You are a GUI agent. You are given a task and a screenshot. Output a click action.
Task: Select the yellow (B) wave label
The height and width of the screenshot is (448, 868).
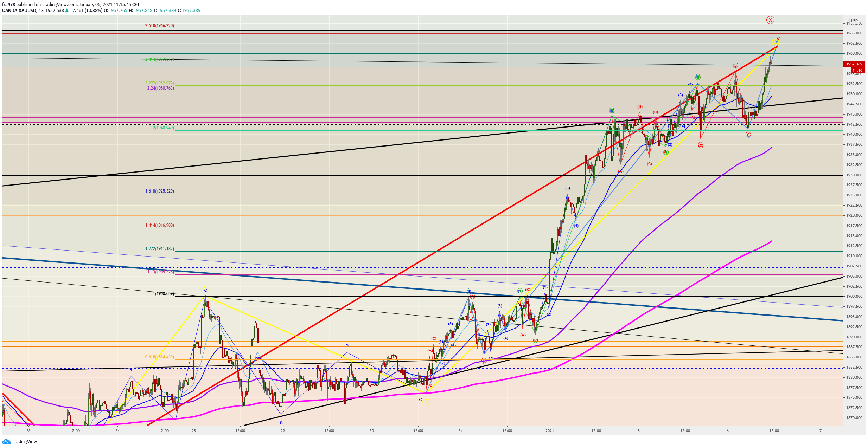pos(426,401)
